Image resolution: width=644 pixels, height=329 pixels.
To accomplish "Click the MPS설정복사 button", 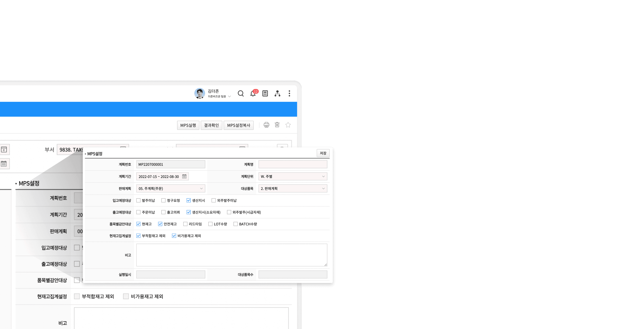I will coord(238,125).
